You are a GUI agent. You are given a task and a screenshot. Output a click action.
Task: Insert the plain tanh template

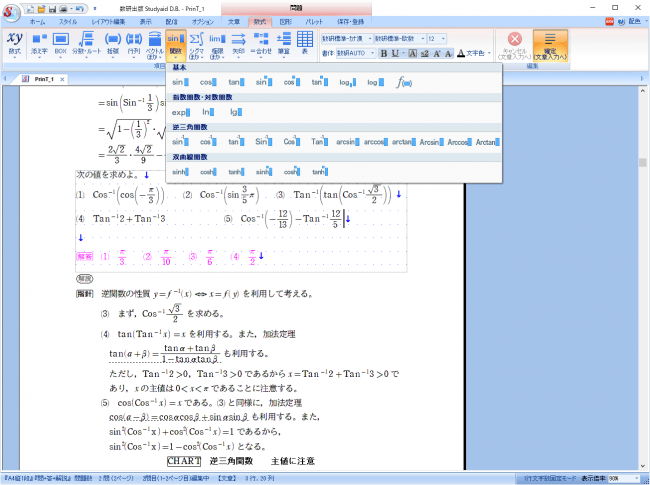click(236, 172)
